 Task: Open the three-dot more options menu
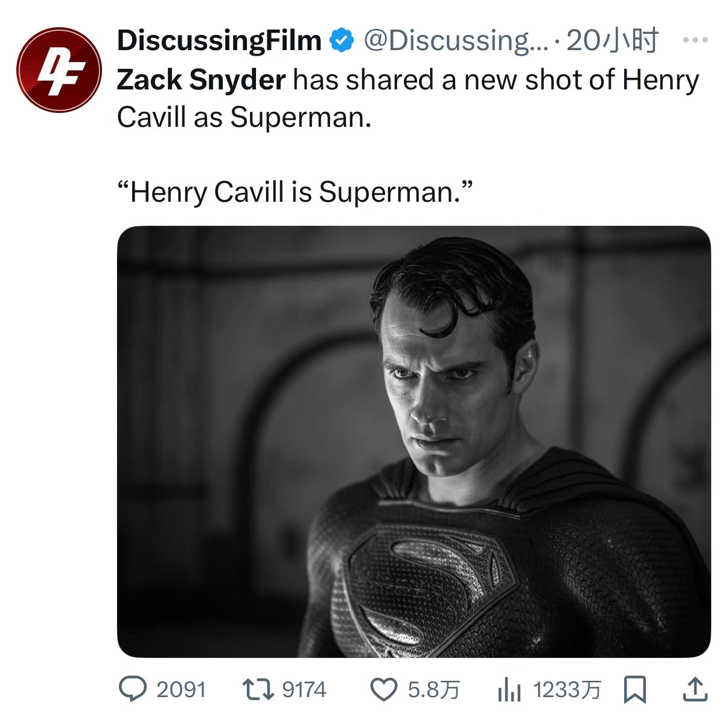[x=694, y=40]
